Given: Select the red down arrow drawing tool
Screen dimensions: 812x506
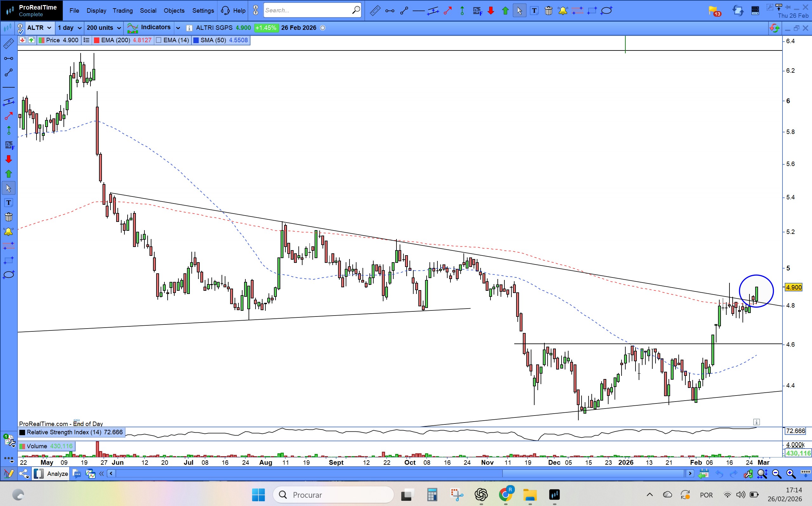Looking at the screenshot, I should click(8, 159).
